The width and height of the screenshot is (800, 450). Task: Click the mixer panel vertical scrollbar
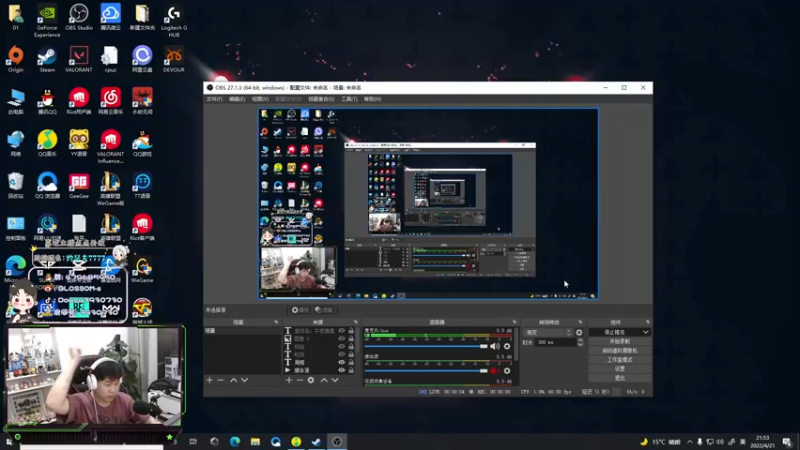[x=516, y=344]
